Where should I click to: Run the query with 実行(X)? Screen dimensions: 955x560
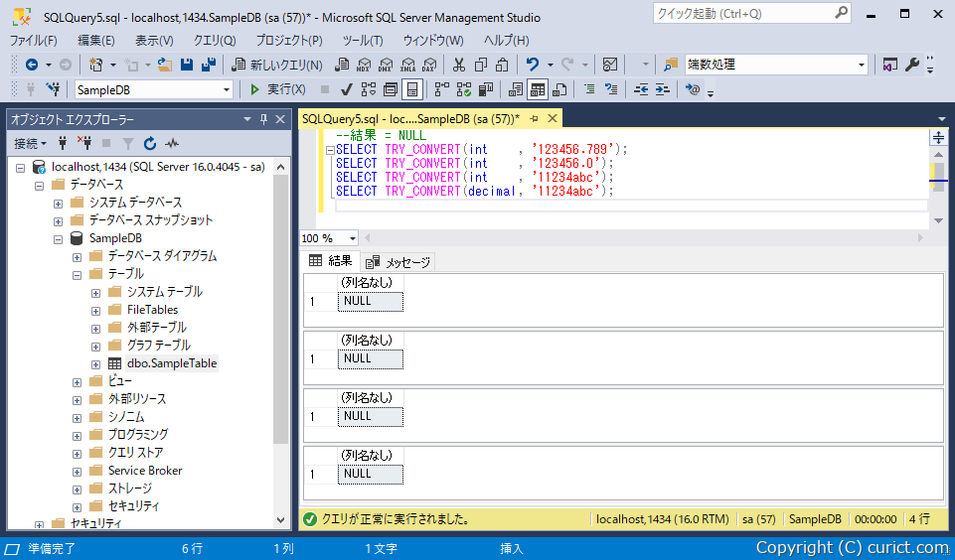coord(277,90)
